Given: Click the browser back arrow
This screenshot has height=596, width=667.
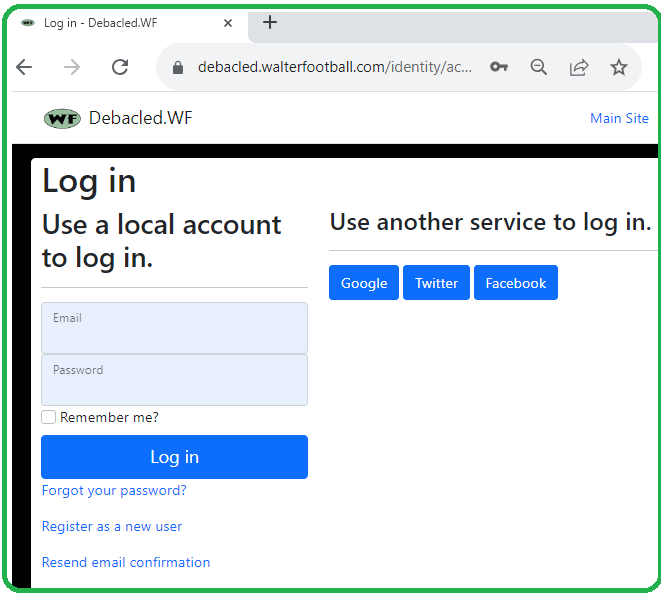Looking at the screenshot, I should point(24,67).
